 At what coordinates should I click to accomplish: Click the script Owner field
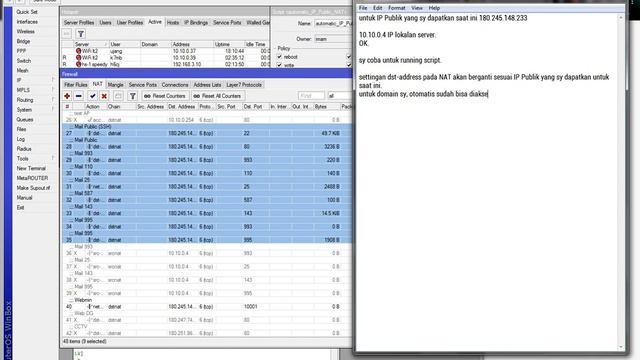click(x=333, y=39)
